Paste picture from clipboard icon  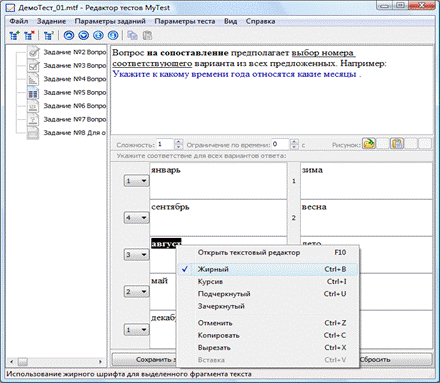tap(397, 144)
